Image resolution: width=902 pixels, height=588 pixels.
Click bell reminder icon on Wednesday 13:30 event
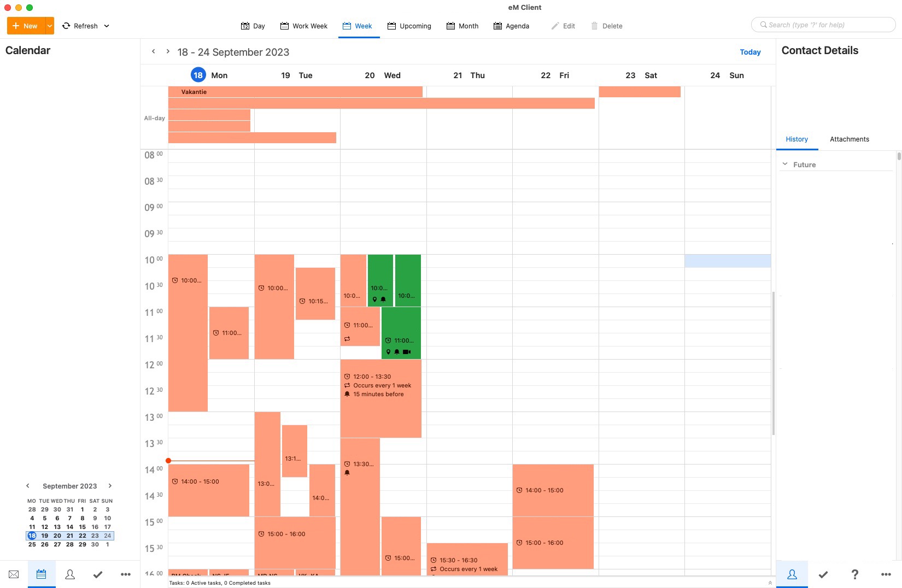(347, 473)
